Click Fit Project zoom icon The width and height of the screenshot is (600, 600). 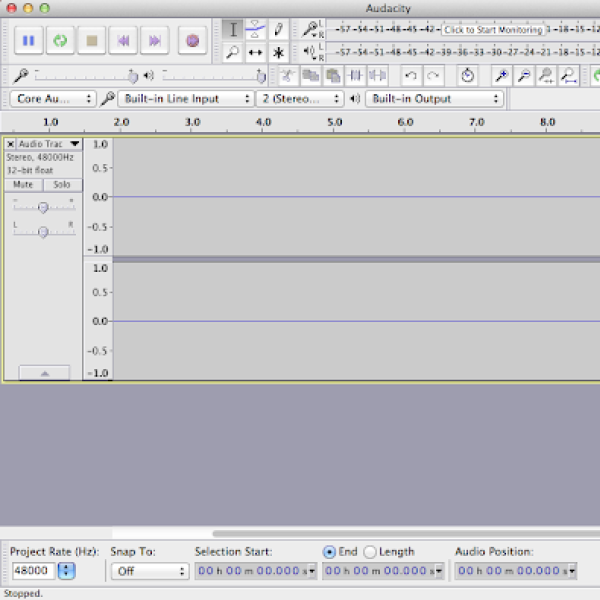point(569,76)
